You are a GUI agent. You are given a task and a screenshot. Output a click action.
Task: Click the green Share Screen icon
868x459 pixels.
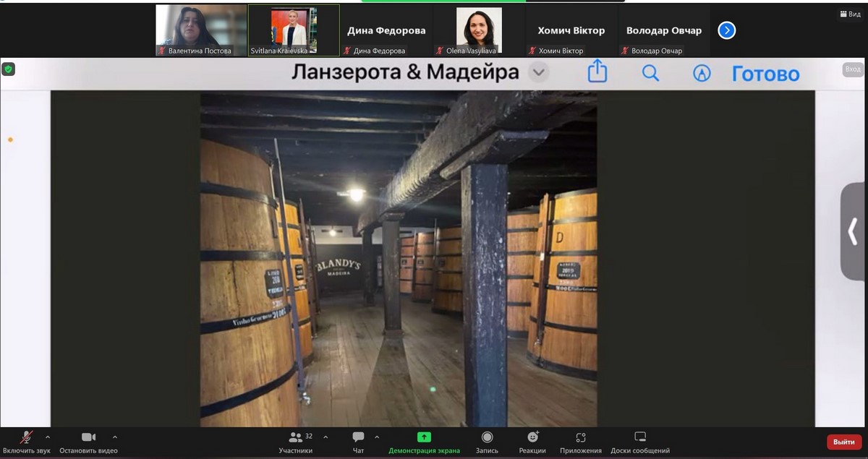coord(424,437)
